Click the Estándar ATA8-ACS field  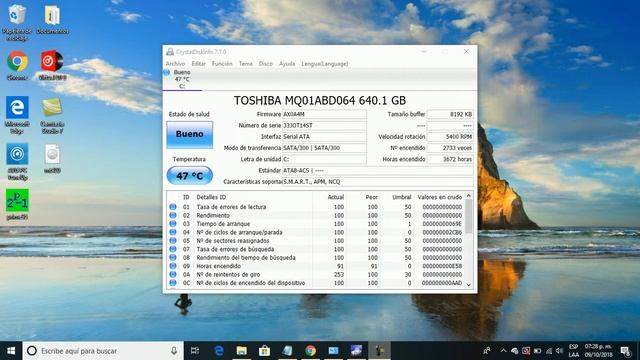coord(378,170)
